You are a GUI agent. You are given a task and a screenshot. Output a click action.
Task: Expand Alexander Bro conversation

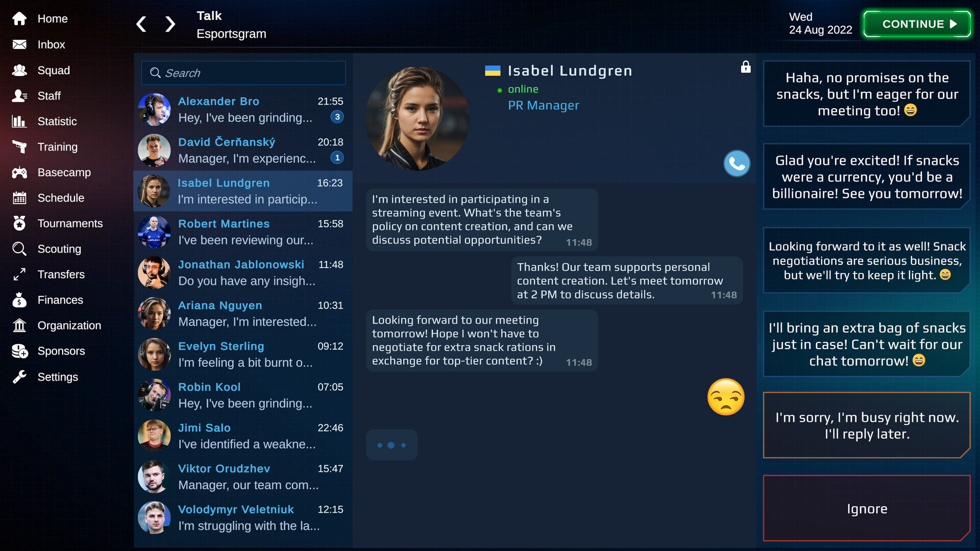tap(243, 109)
